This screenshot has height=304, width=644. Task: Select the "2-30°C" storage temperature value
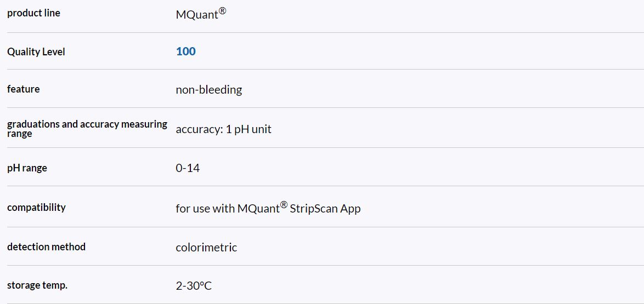tap(194, 286)
